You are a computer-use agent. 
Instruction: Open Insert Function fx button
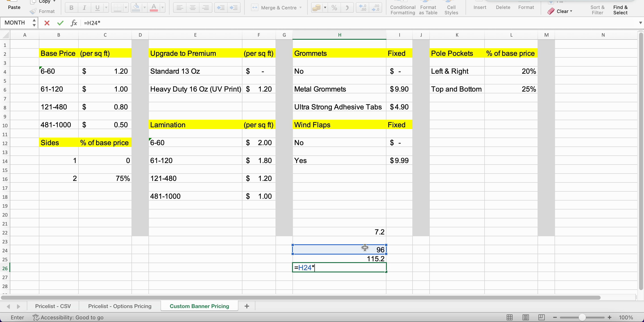tap(74, 23)
